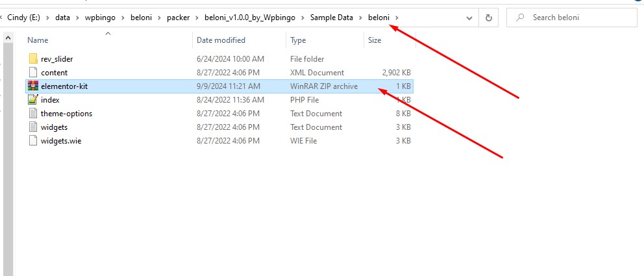The height and width of the screenshot is (276, 644).
Task: Click the search magnifier icon
Action: [x=520, y=18]
